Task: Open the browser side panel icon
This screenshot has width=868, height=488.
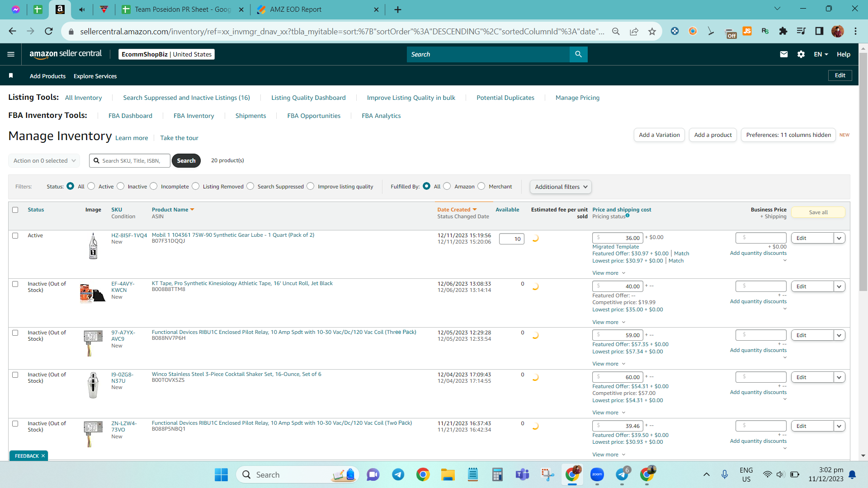Action: point(819,31)
